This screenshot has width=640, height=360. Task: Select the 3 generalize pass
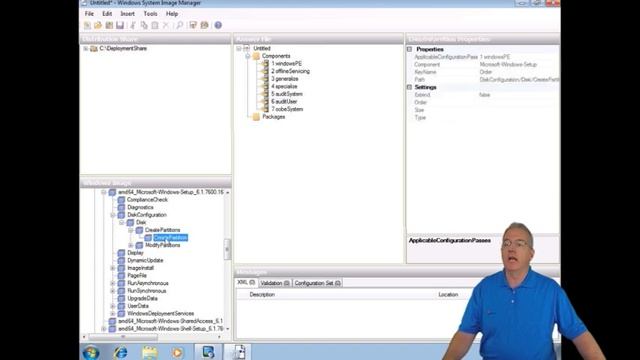284,79
